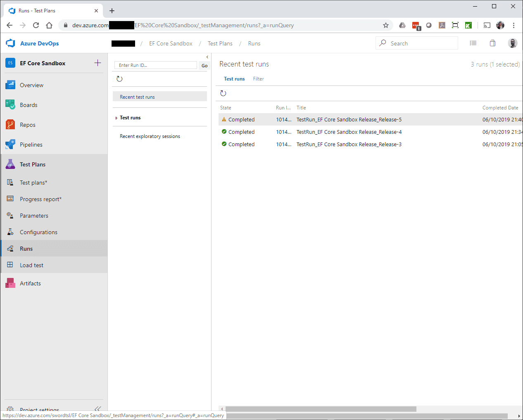This screenshot has height=420, width=523.
Task: Click the plus button beside EF Core Sandbox
Action: pos(97,63)
